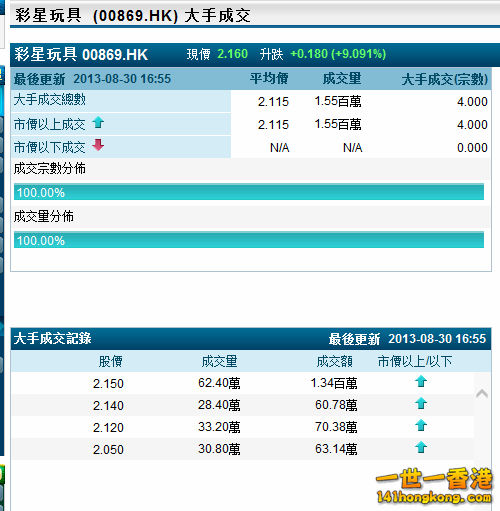Click the 30.80萬 volume cell
The image size is (500, 511).
[219, 449]
